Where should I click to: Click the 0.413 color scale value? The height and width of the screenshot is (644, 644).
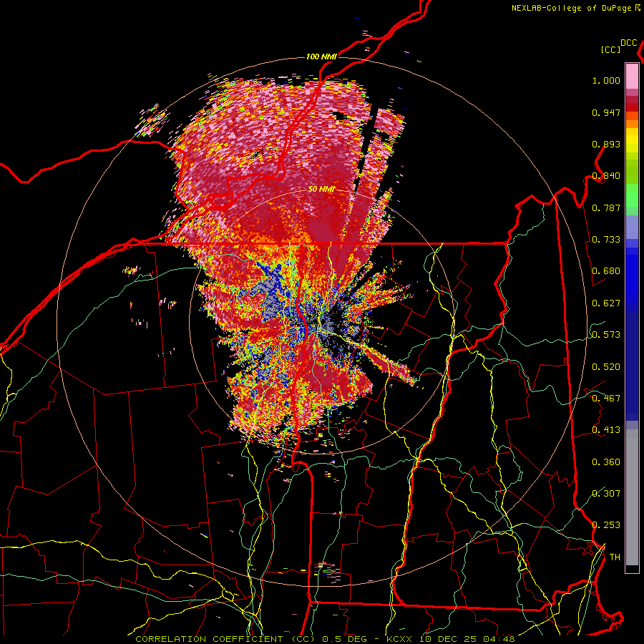pos(606,430)
